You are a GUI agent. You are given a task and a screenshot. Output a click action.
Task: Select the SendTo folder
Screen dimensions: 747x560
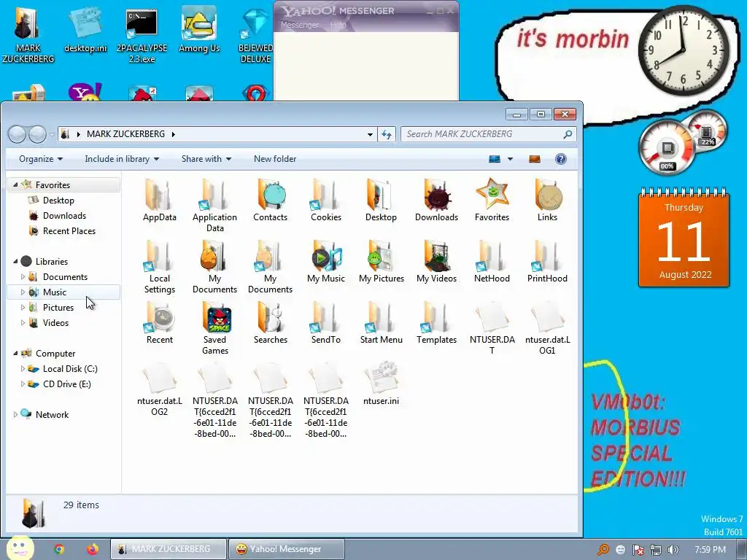point(326,323)
